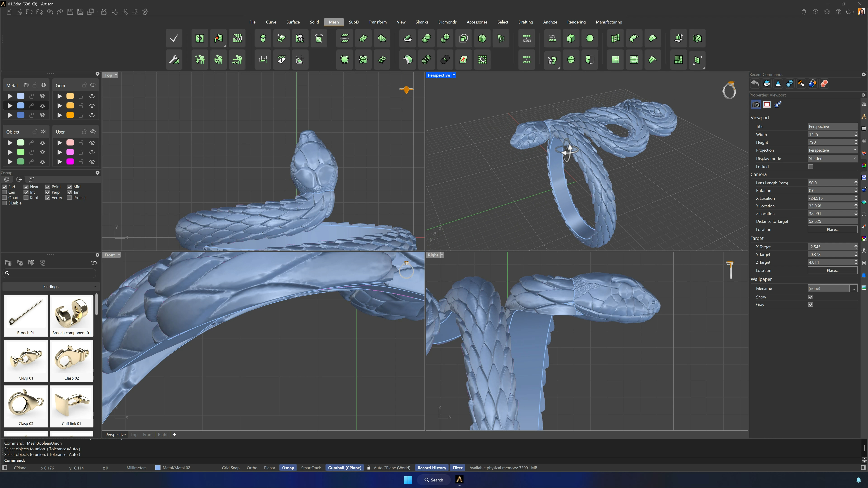Screen dimensions: 868x488
Task: Open the Top viewport title dropdown arrow
Action: [116, 75]
